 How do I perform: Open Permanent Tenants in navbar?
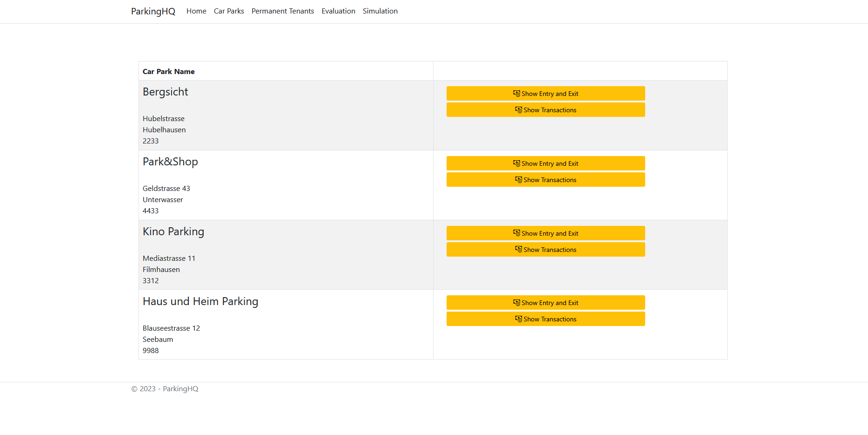click(x=283, y=11)
